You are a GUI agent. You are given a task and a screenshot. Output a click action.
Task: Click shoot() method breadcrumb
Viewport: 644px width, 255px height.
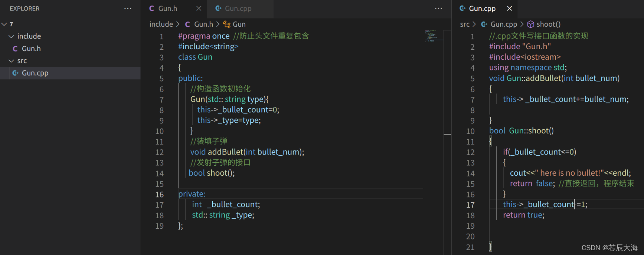[x=548, y=24]
